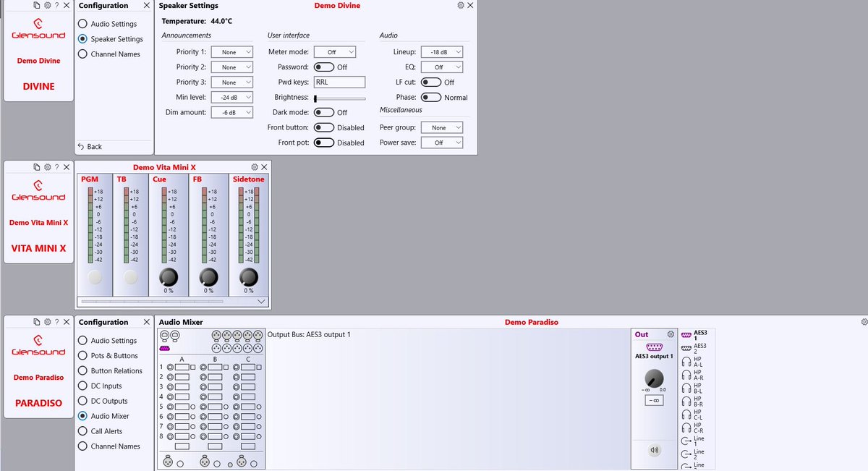Open settings gear in Speaker Settings panel
Screen dimensions: 868x471
(x=461, y=5)
